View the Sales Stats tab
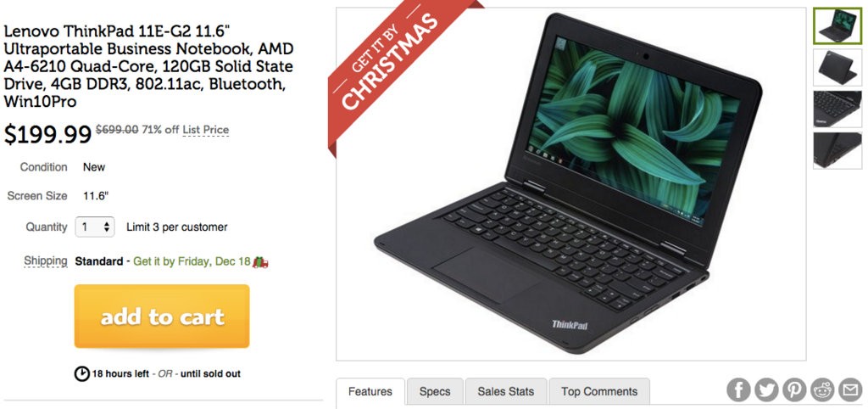 (x=506, y=392)
